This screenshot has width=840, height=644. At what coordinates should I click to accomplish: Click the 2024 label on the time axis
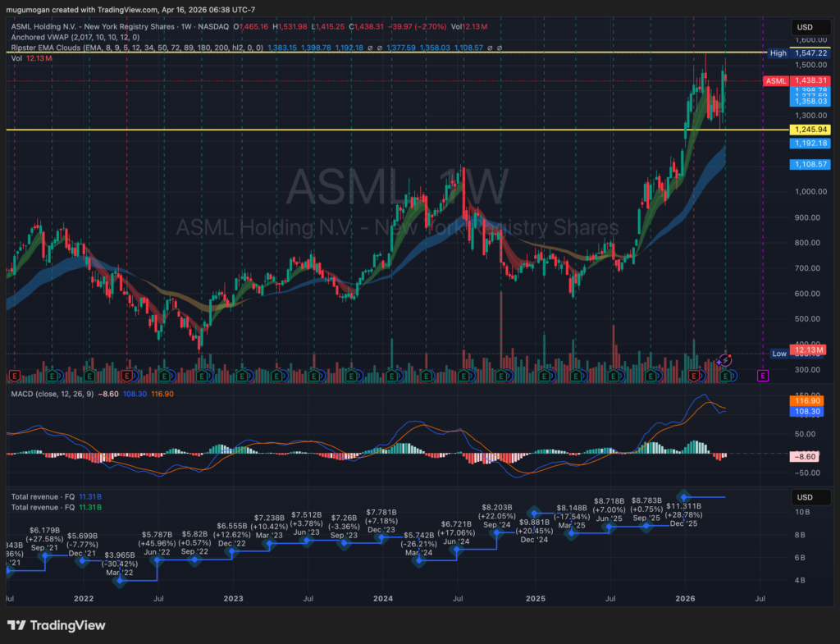(x=383, y=599)
